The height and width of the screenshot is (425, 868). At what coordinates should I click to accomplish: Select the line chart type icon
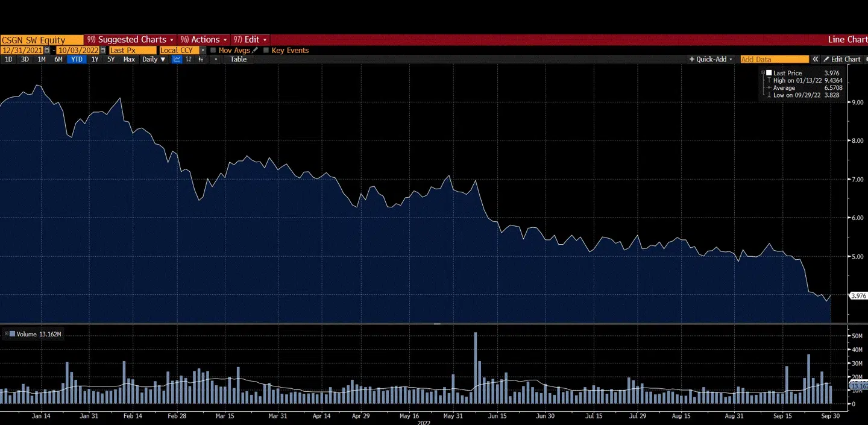pyautogui.click(x=177, y=59)
